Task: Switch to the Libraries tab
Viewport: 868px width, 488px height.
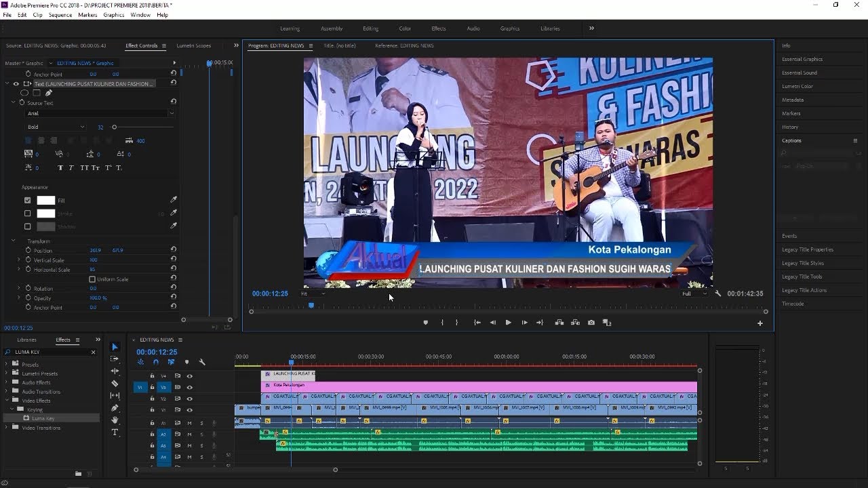Action: (x=27, y=340)
